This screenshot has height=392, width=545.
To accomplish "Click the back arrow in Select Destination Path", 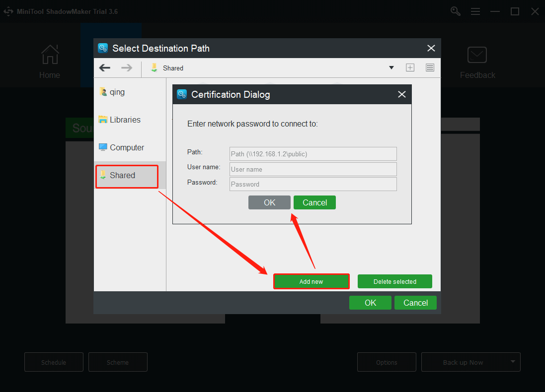I will pyautogui.click(x=105, y=67).
